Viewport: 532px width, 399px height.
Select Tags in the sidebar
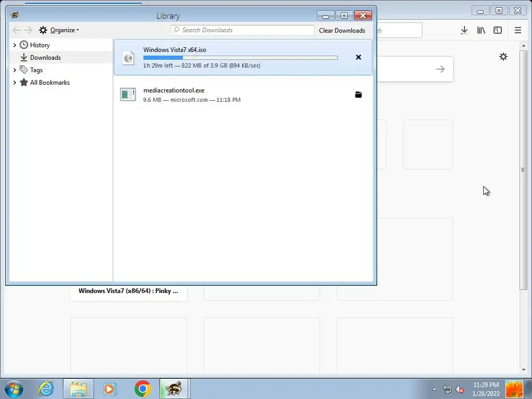pyautogui.click(x=36, y=70)
